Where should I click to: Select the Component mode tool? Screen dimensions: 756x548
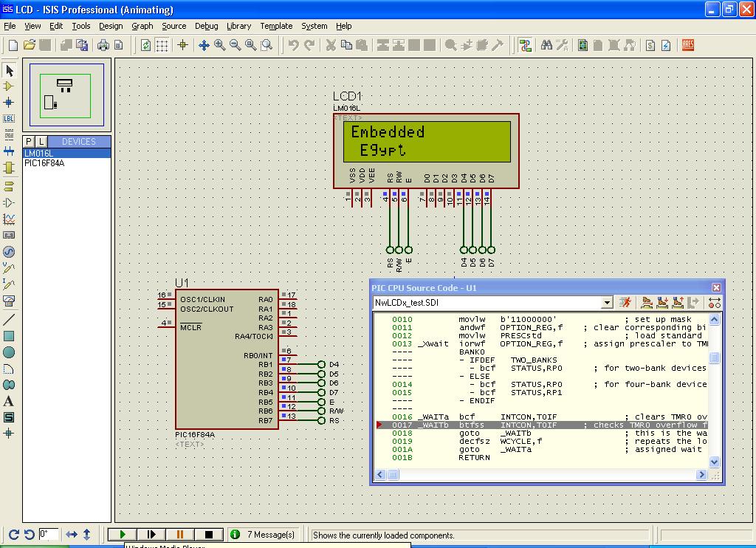point(9,86)
